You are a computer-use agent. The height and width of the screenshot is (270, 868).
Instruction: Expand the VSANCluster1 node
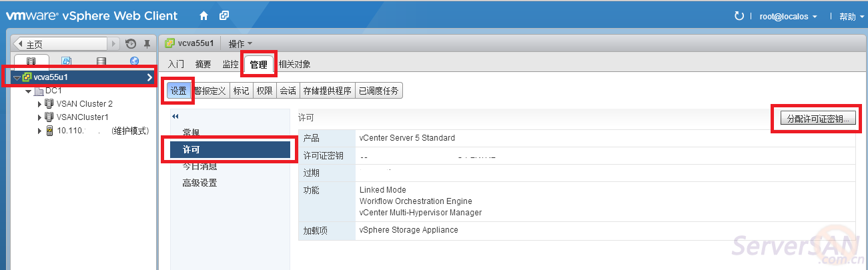[39, 117]
